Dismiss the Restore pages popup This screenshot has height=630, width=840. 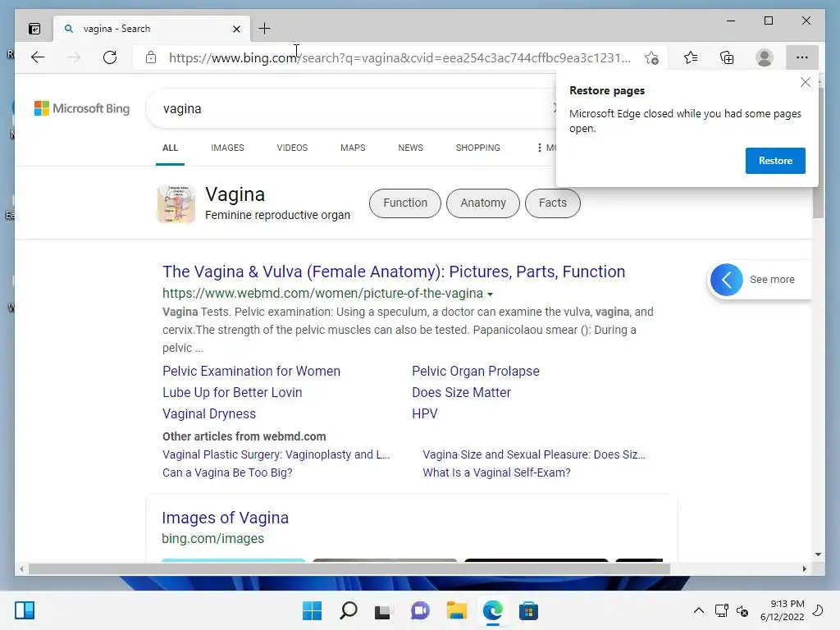pos(806,82)
